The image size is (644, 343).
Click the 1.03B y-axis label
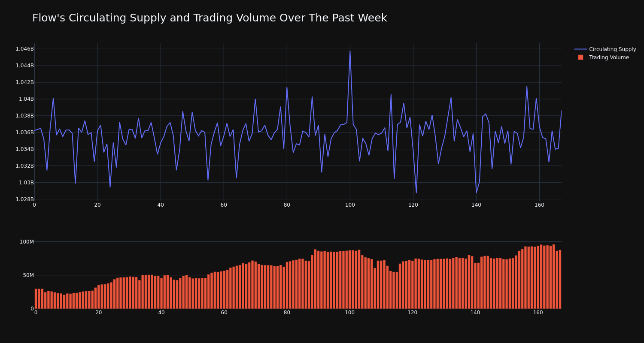coord(26,183)
